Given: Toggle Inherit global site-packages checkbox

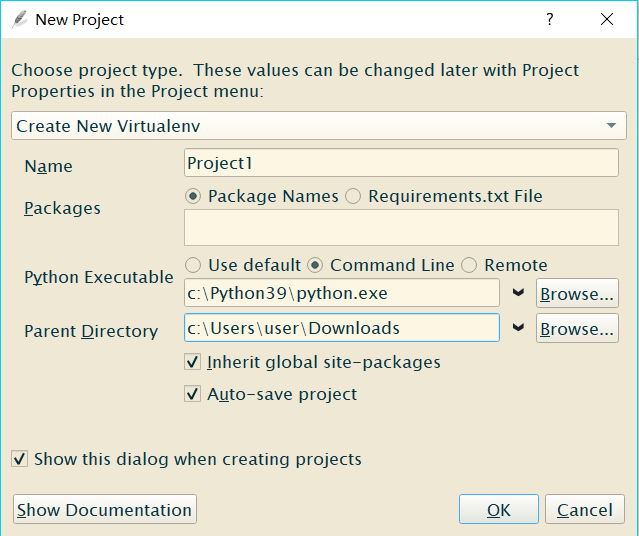Looking at the screenshot, I should 193,362.
